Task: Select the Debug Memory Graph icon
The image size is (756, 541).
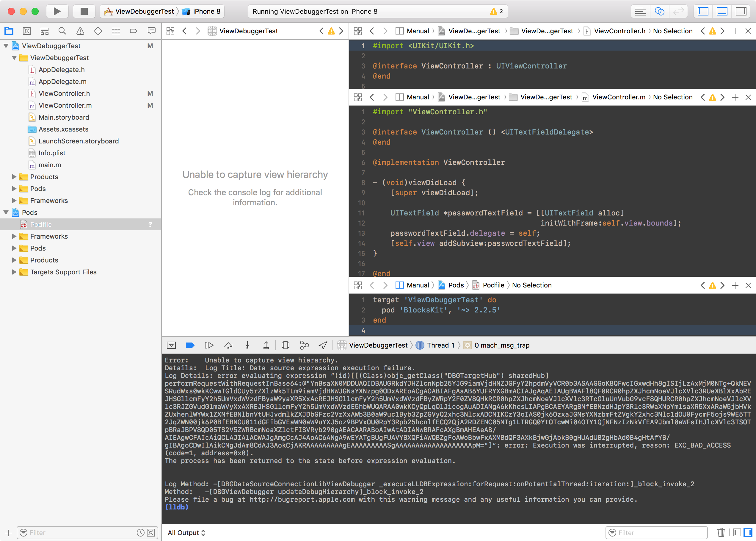Action: click(x=304, y=345)
